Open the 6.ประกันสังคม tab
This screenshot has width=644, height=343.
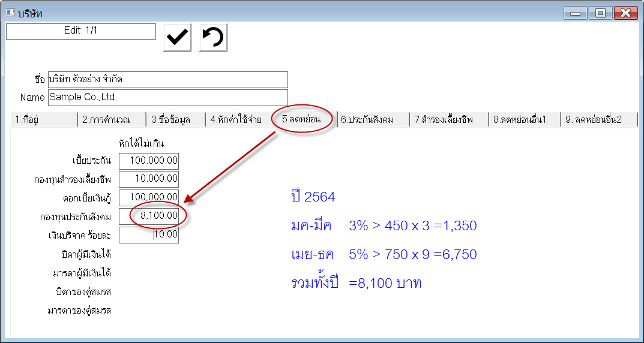373,120
